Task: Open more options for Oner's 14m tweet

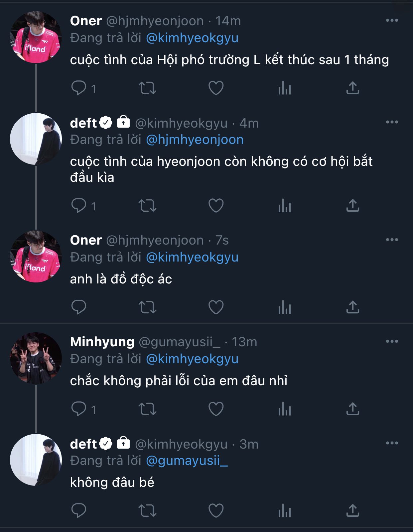Action: (392, 21)
